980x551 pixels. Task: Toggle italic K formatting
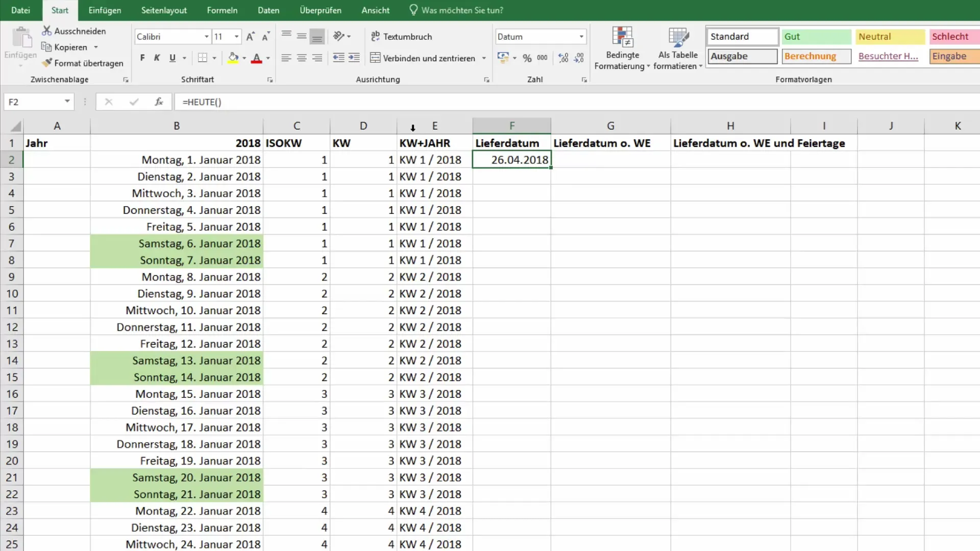point(157,58)
